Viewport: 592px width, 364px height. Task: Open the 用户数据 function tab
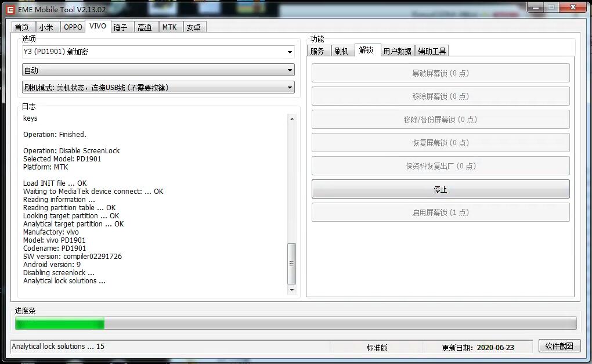[398, 51]
